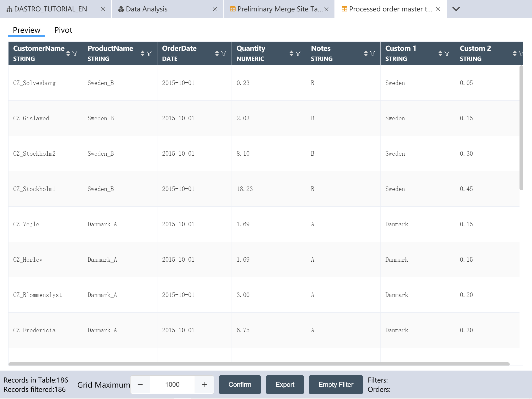
Task: Open the Notes filter icon
Action: tap(373, 53)
